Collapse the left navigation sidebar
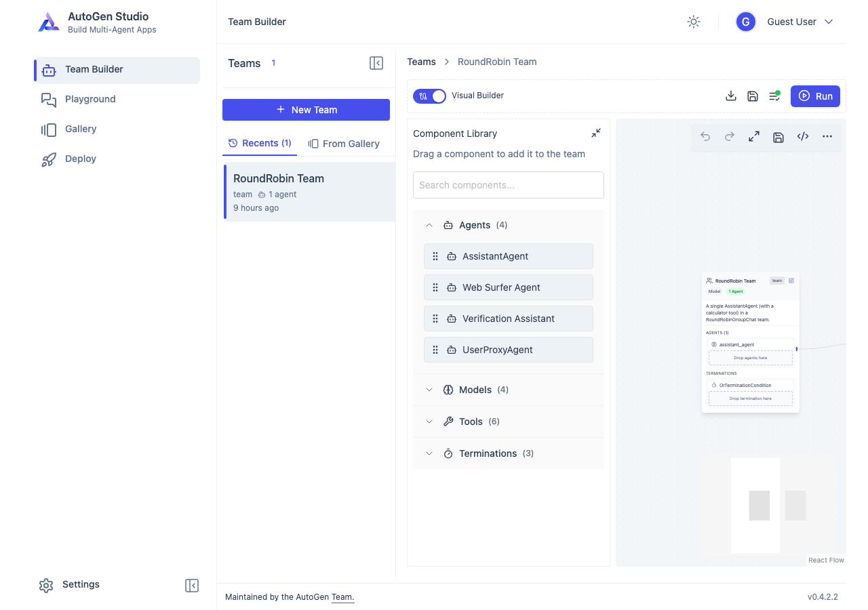Image resolution: width=868 pixels, height=610 pixels. 192,586
